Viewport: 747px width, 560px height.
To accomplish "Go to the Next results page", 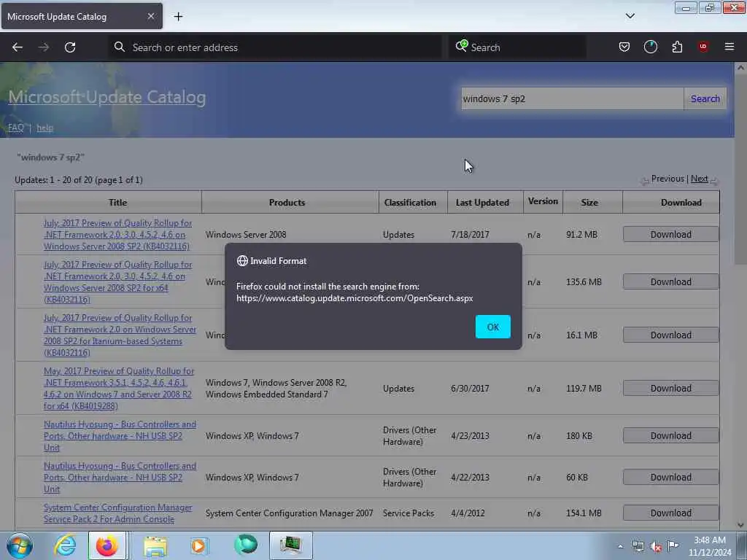I will pyautogui.click(x=700, y=179).
